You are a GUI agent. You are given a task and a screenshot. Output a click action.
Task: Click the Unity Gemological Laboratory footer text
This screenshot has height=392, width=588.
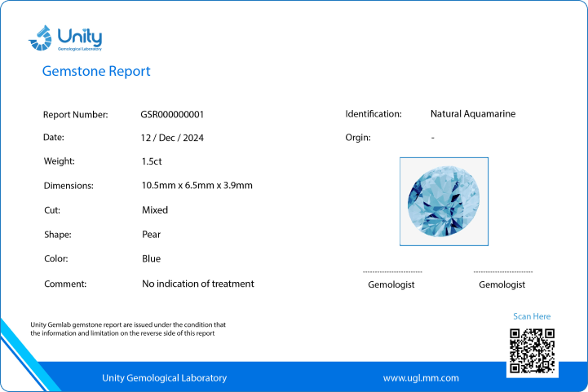(x=164, y=378)
